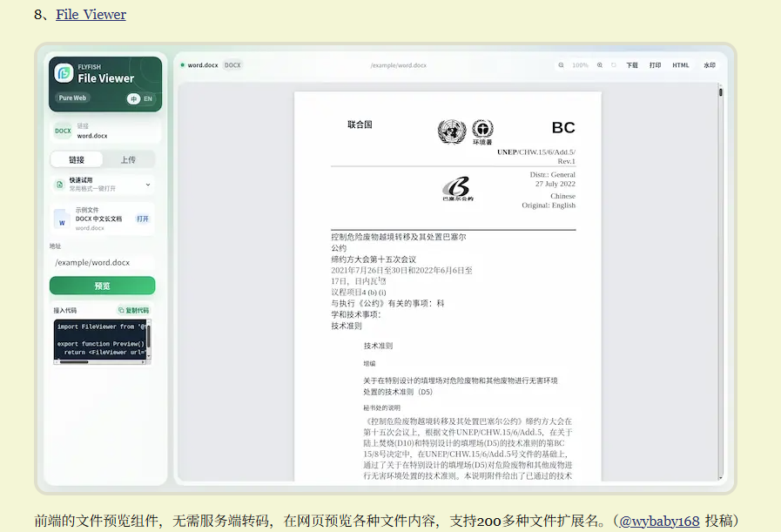Switch to the 上传 upload tab
Image resolution: width=781 pixels, height=532 pixels.
tap(128, 160)
